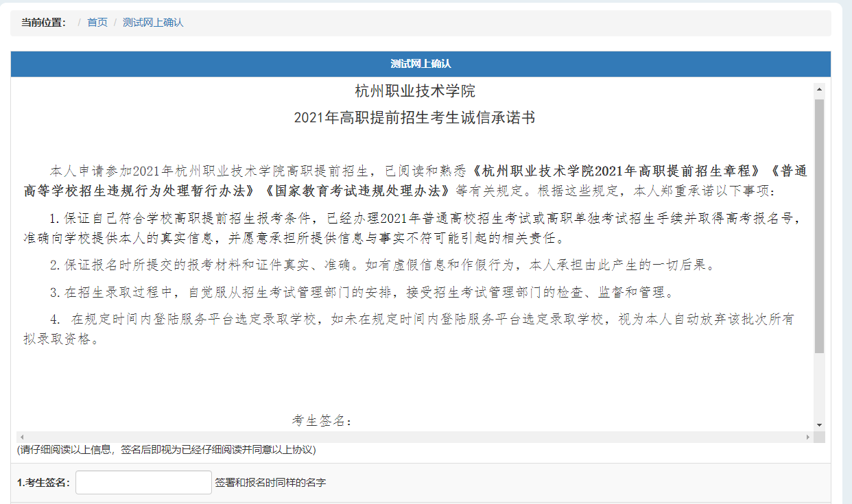Click the horizontal scrollbar track

415,437
